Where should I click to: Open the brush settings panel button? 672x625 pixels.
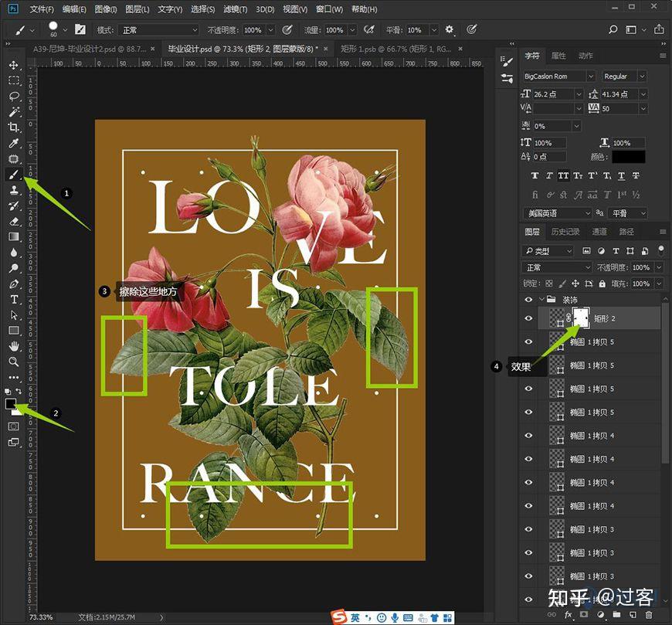click(x=80, y=29)
